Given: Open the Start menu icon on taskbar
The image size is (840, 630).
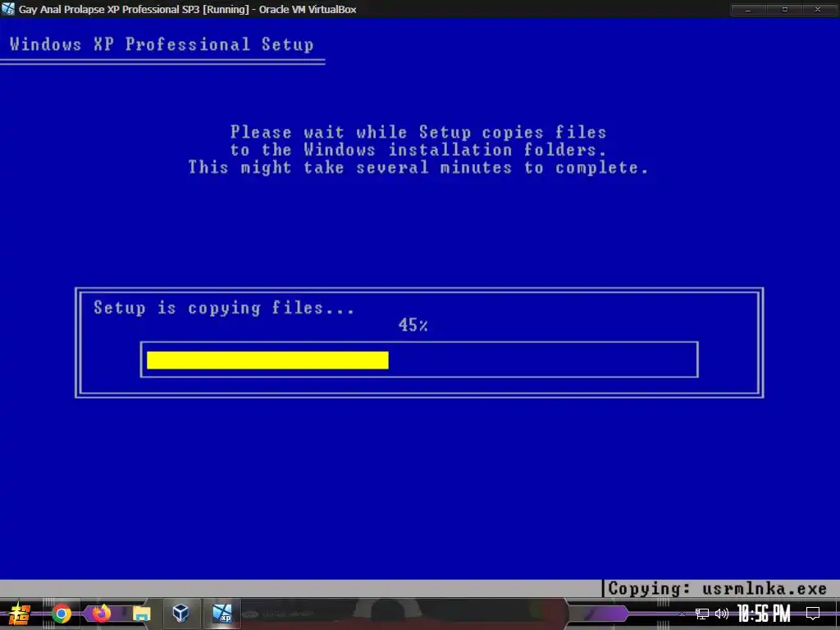Looking at the screenshot, I should click(18, 614).
